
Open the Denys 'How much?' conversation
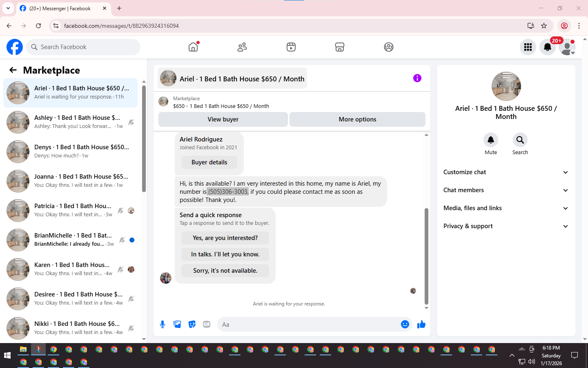(71, 152)
